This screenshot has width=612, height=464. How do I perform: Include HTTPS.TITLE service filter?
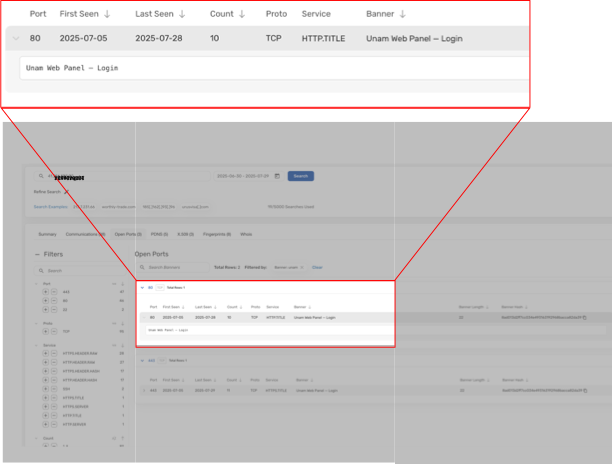46,398
